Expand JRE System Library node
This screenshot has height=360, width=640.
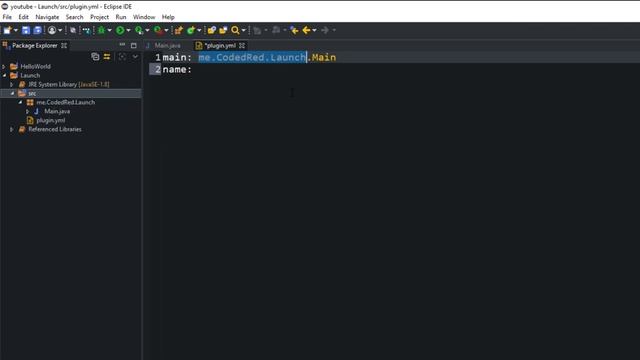[x=12, y=84]
